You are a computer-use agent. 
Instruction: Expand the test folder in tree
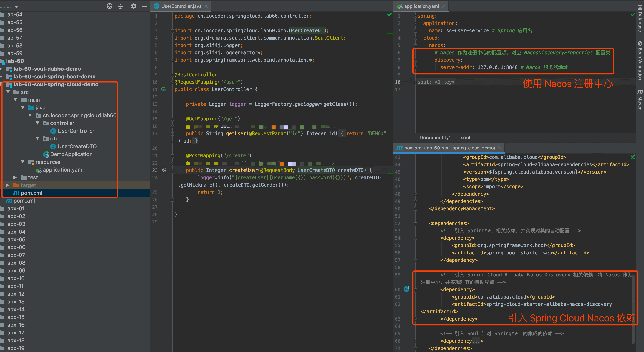pos(15,177)
